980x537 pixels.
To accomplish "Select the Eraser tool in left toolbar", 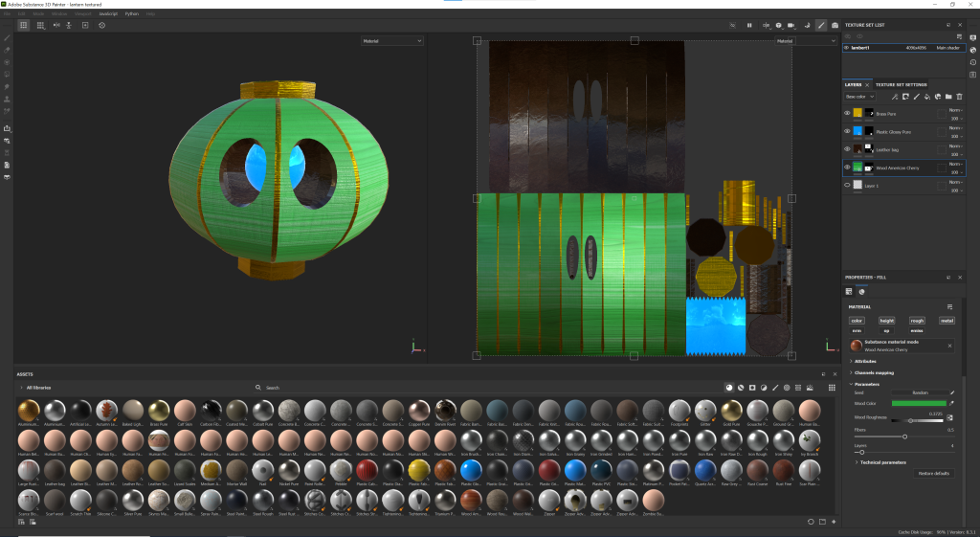I will 7,49.
